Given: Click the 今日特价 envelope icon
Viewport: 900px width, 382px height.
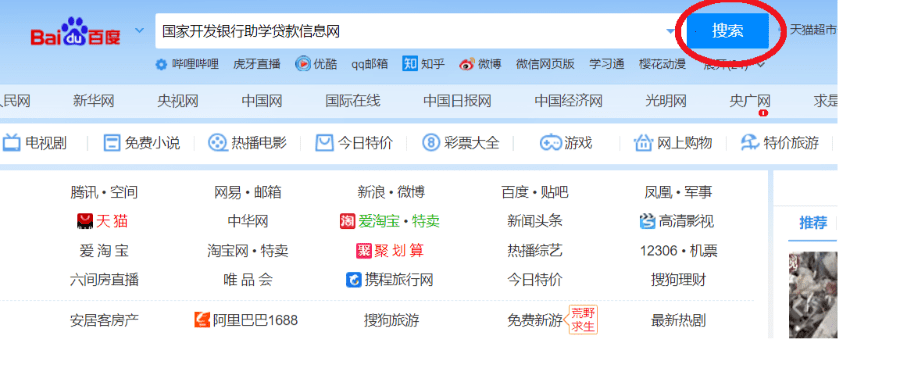Looking at the screenshot, I should pyautogui.click(x=324, y=143).
